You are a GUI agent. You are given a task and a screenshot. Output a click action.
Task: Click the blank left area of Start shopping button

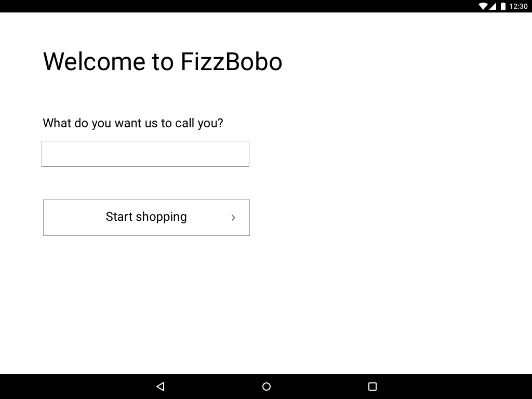coord(73,218)
